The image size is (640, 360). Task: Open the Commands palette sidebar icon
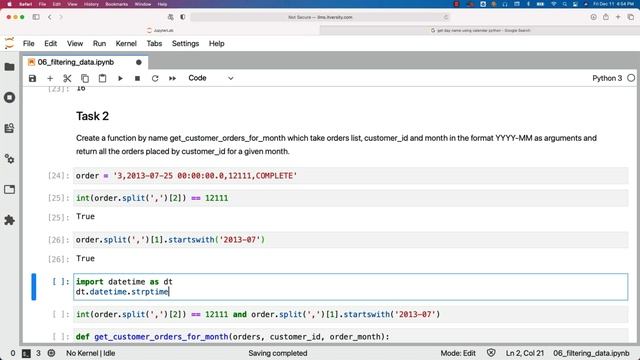point(9,128)
